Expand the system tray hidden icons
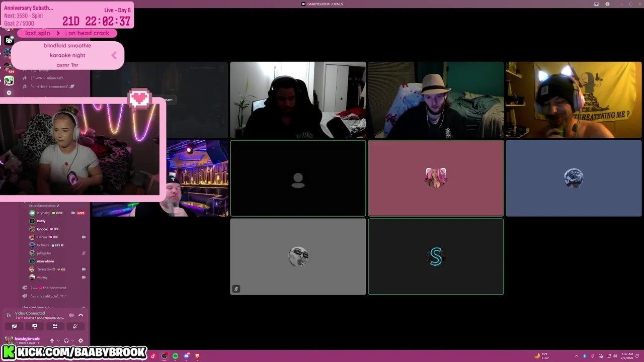This screenshot has width=644, height=362. [577, 356]
